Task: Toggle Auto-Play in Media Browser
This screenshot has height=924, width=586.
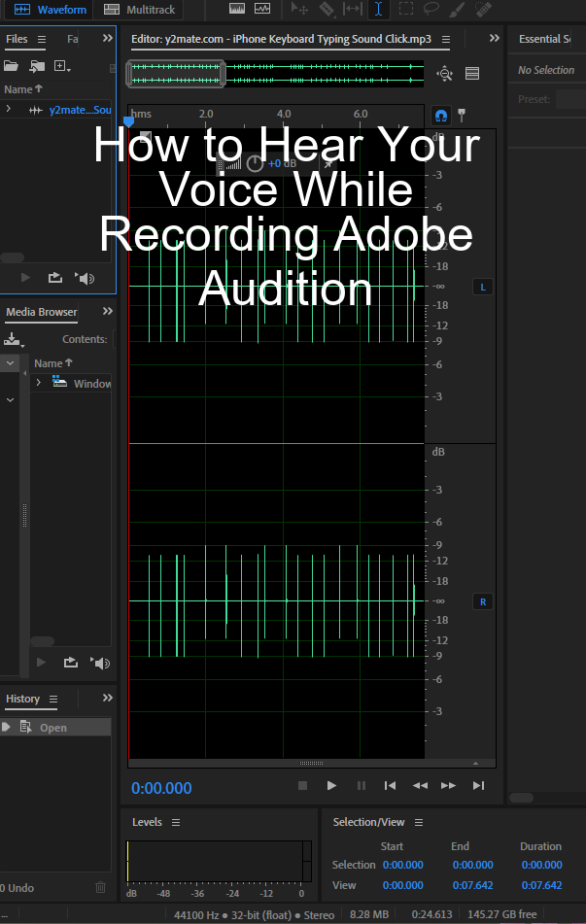Action: click(100, 663)
